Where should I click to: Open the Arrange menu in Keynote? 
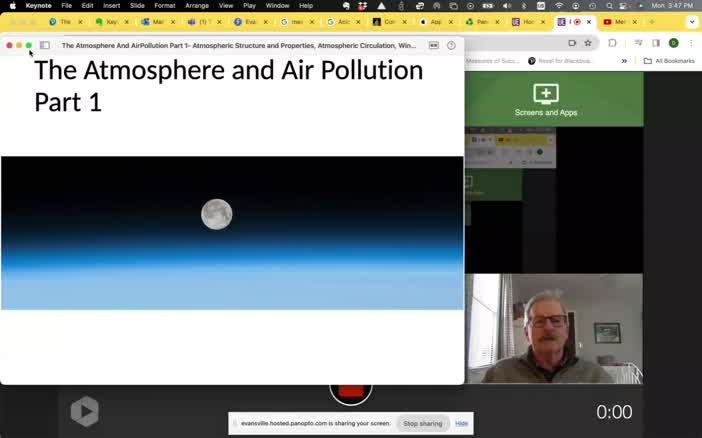coord(197,6)
